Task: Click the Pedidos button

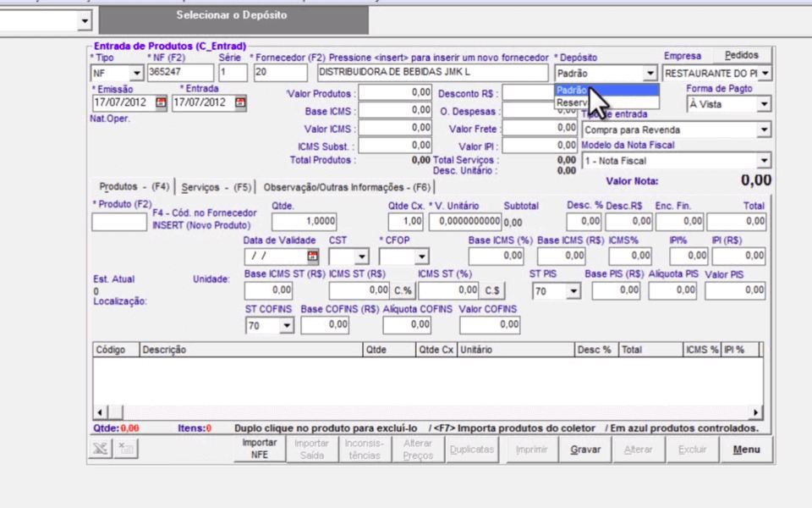Action: [x=741, y=55]
